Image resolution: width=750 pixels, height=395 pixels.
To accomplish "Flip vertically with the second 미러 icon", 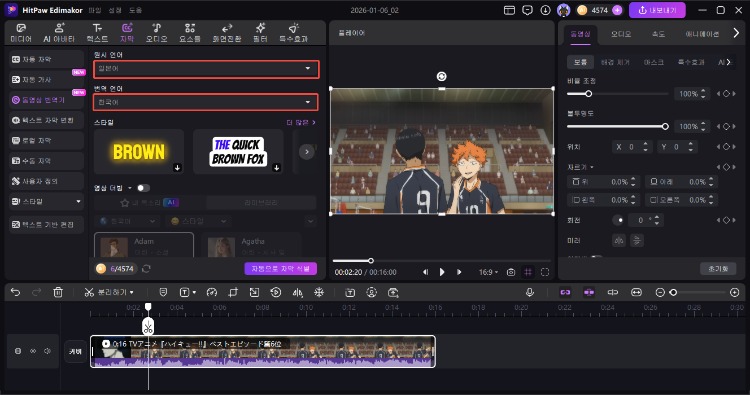I will click(637, 241).
